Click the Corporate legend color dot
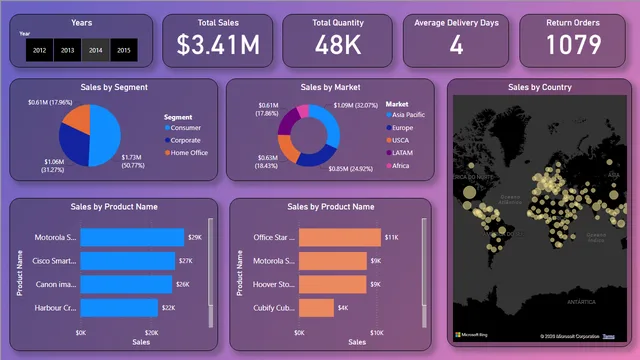 click(x=167, y=140)
